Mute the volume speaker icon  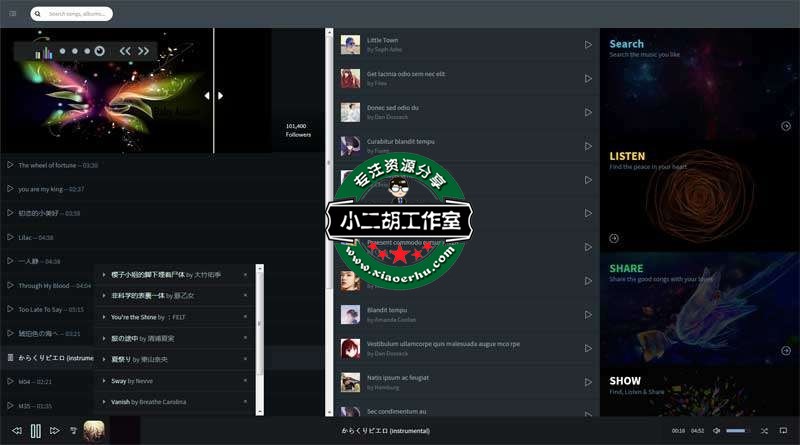tap(716, 431)
